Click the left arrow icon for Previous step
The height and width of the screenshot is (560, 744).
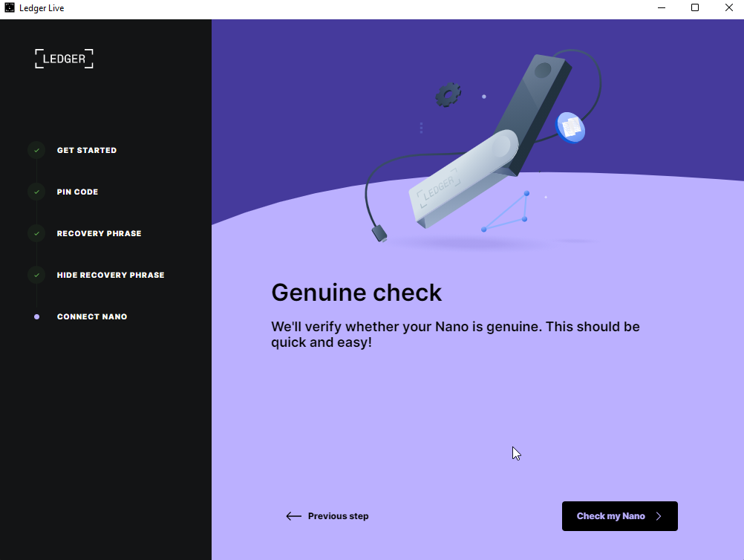293,516
